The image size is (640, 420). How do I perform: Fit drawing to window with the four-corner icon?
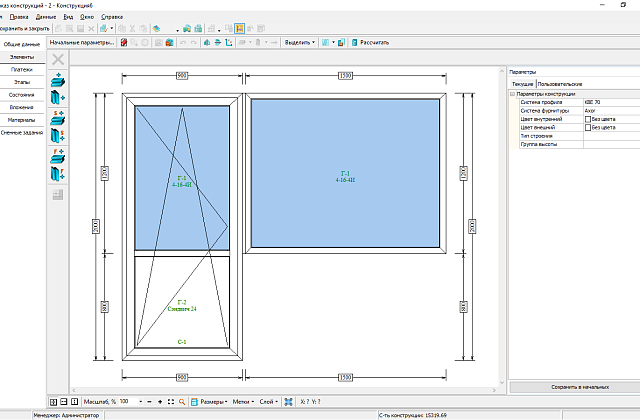(x=171, y=402)
